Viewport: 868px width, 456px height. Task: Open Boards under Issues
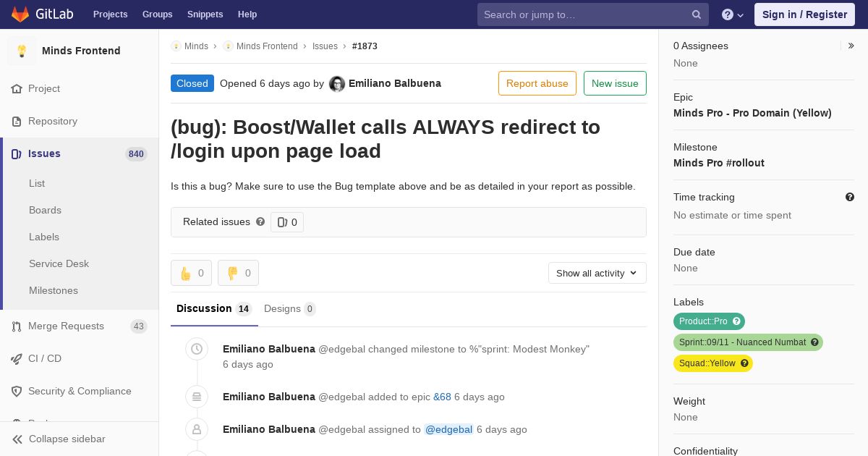[45, 210]
